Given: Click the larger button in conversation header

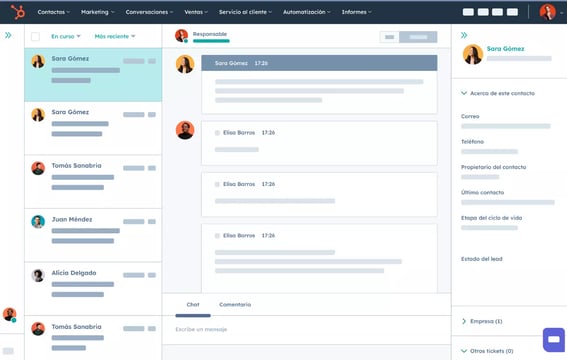Looking at the screenshot, I should (418, 37).
